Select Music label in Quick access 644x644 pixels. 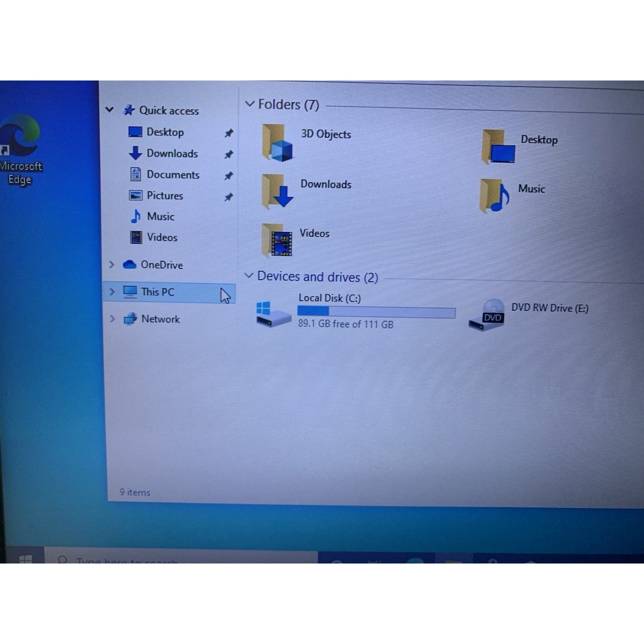click(161, 217)
